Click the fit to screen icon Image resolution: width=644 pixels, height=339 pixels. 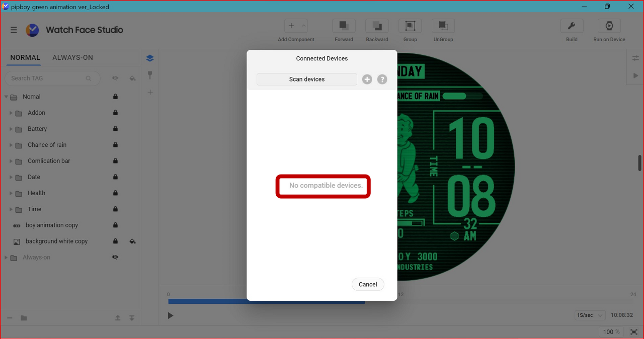[634, 332]
